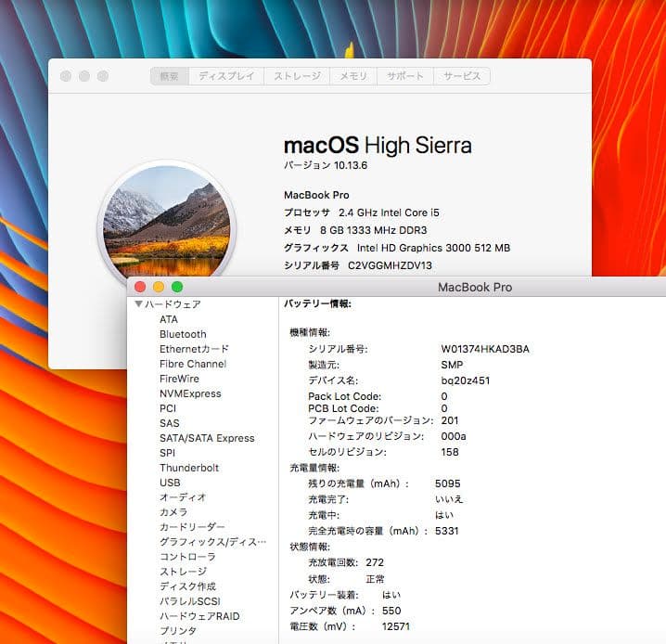The width and height of the screenshot is (666, 644).
Task: Select カードリーダー in the sidebar
Action: click(x=192, y=527)
